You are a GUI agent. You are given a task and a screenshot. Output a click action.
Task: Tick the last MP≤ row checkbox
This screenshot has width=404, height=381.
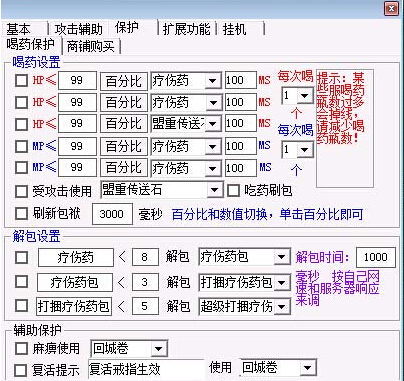(21, 167)
